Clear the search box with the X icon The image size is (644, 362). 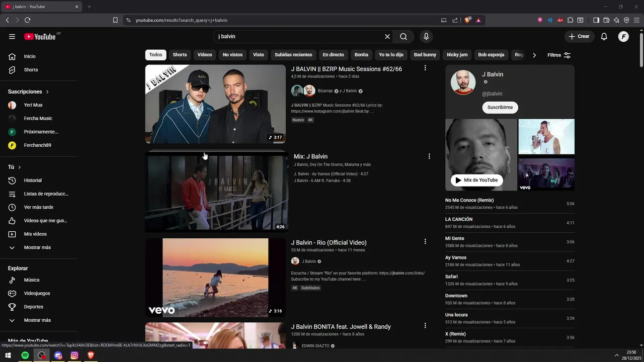click(x=387, y=37)
